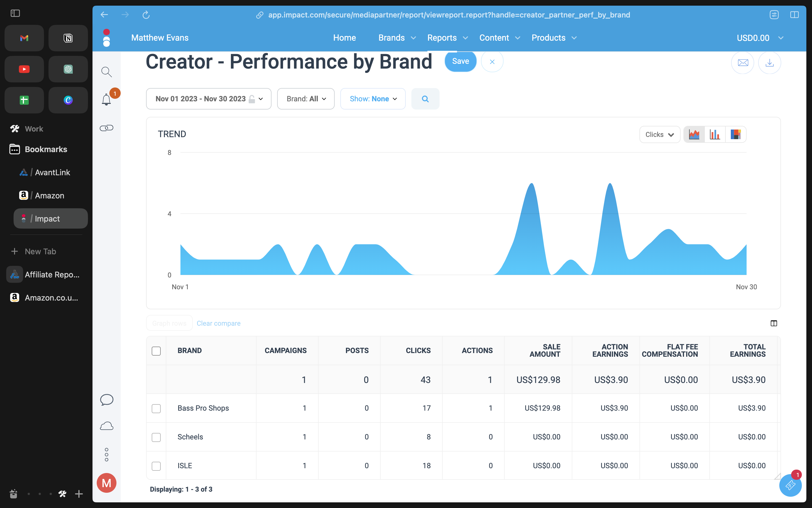Select the Bass Pro Shops row checkbox
Image resolution: width=812 pixels, height=508 pixels.
click(x=156, y=409)
